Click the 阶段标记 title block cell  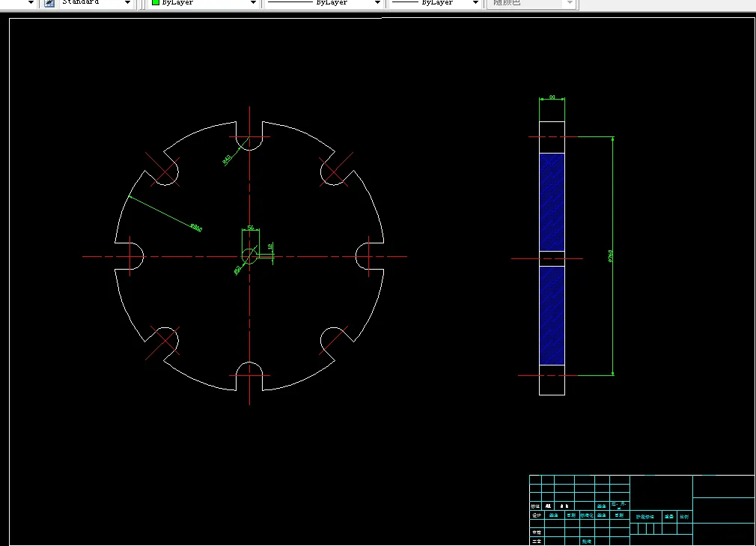click(644, 517)
